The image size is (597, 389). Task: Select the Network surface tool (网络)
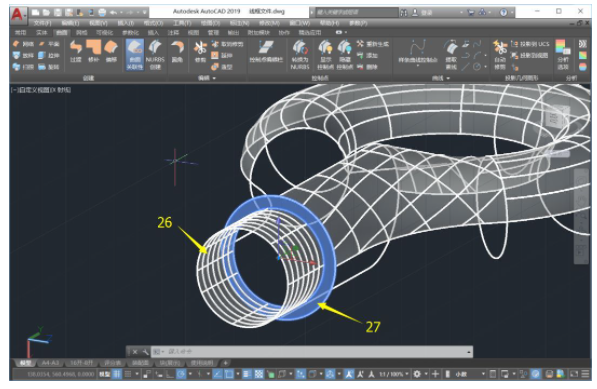click(x=24, y=44)
